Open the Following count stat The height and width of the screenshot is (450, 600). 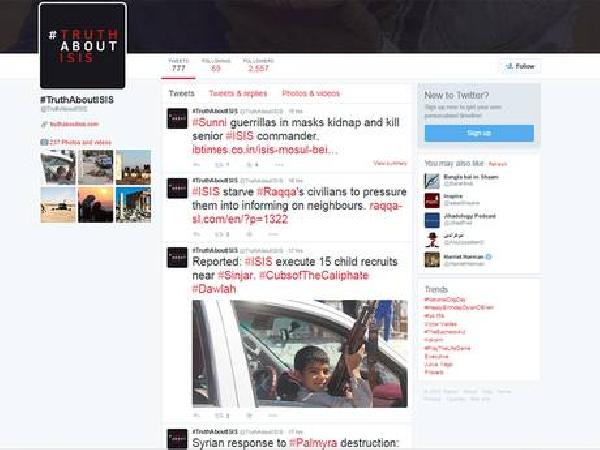pyautogui.click(x=216, y=65)
